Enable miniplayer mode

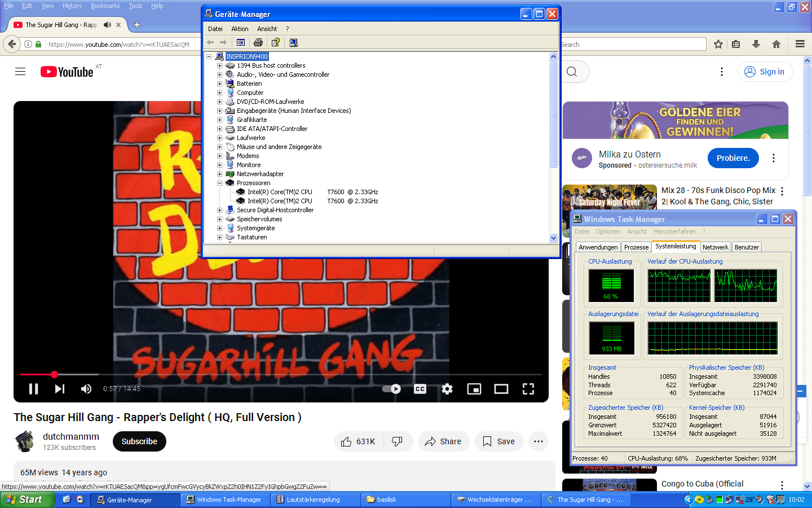pos(474,389)
